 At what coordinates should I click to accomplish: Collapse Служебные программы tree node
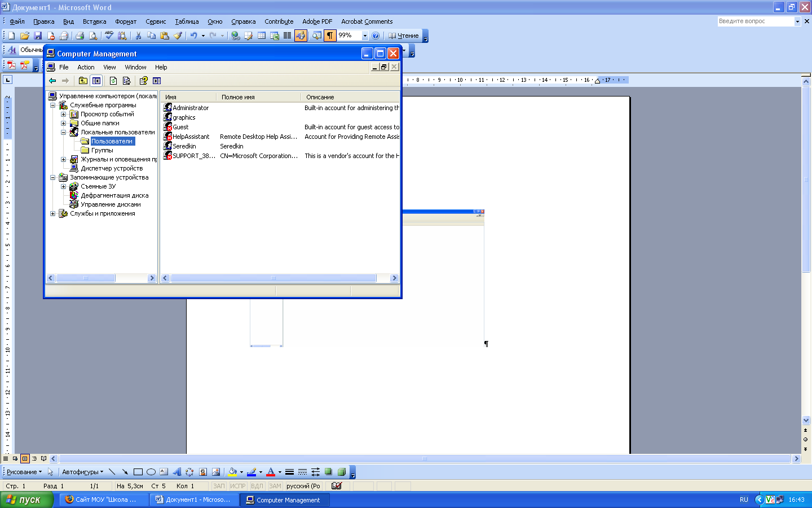[x=52, y=105]
